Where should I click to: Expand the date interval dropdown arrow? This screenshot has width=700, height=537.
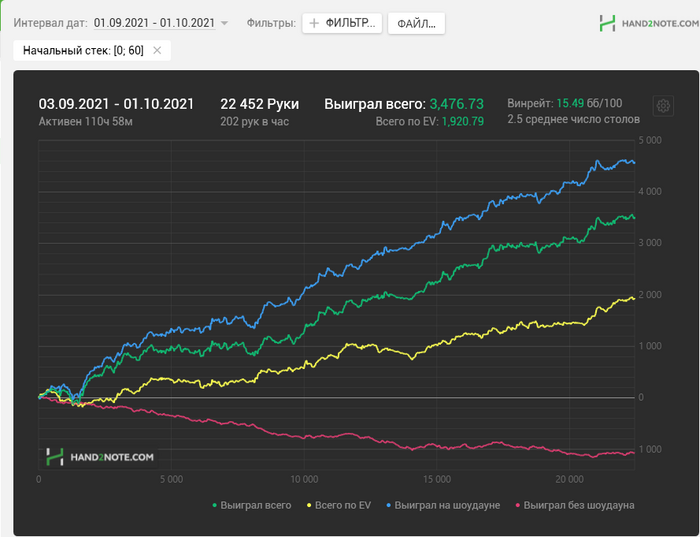click(x=225, y=23)
